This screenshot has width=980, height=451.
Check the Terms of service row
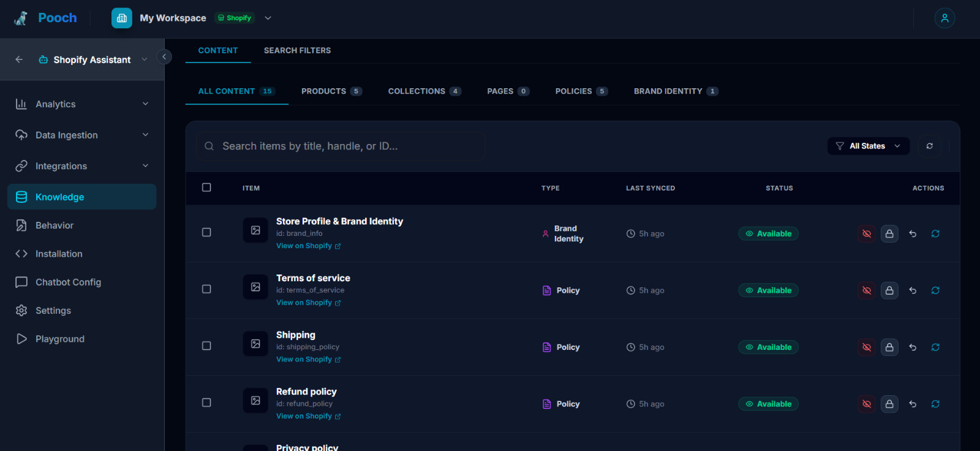(x=206, y=289)
